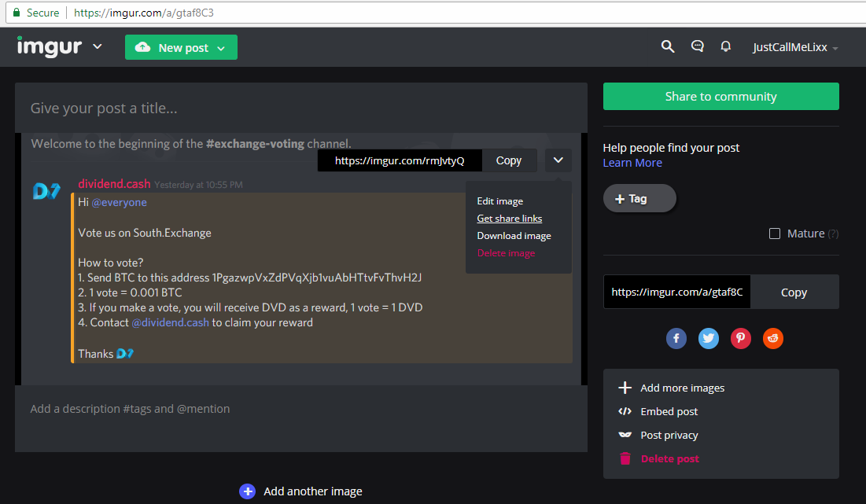The image size is (866, 504).
Task: Share post to Pinterest
Action: pyautogui.click(x=741, y=338)
